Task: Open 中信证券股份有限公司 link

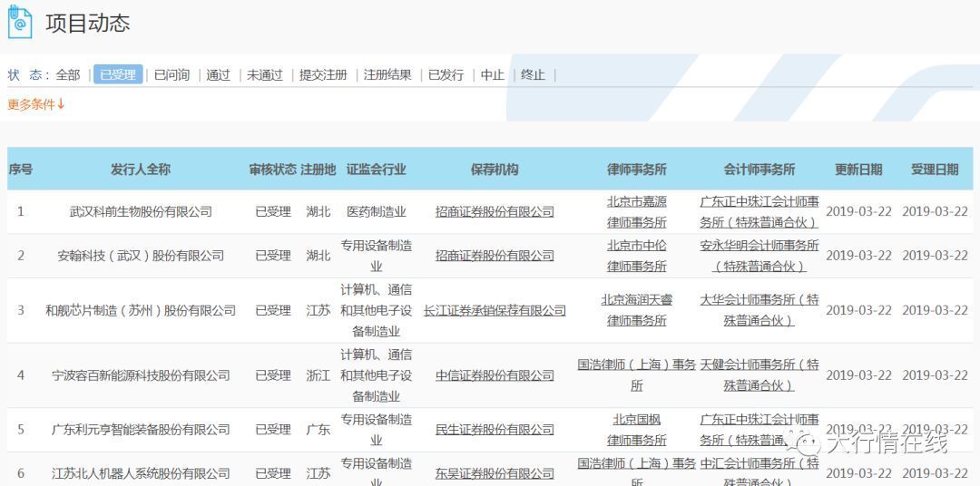Action: click(495, 375)
